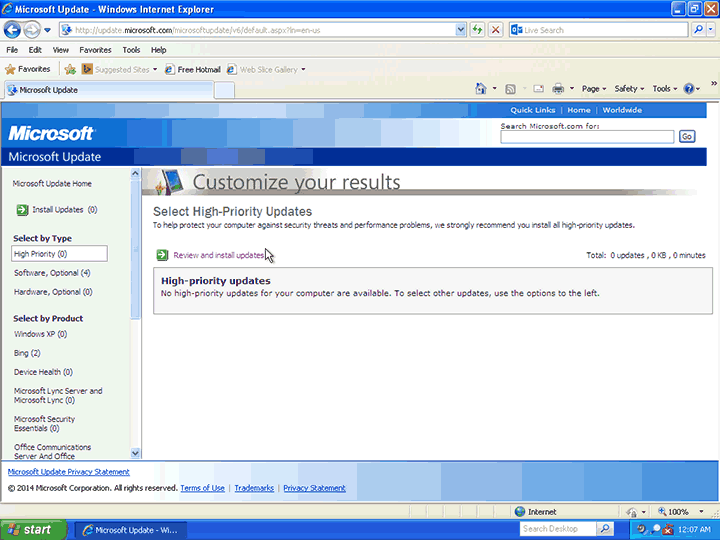Select Windows XP (0) product

(40, 334)
